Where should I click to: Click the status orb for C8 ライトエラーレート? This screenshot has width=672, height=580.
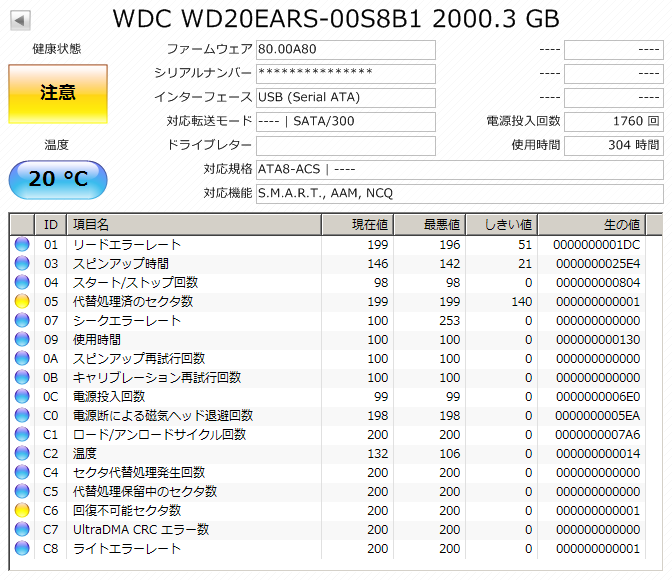pyautogui.click(x=22, y=548)
